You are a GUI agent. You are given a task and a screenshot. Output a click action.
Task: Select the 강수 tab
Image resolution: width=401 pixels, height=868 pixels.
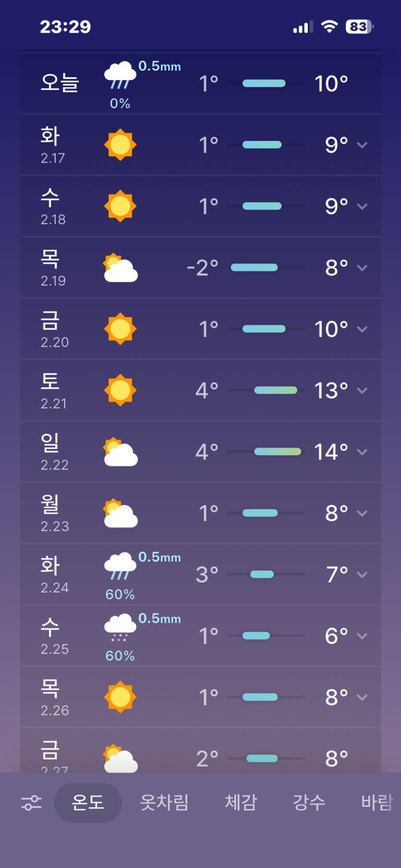click(x=309, y=802)
